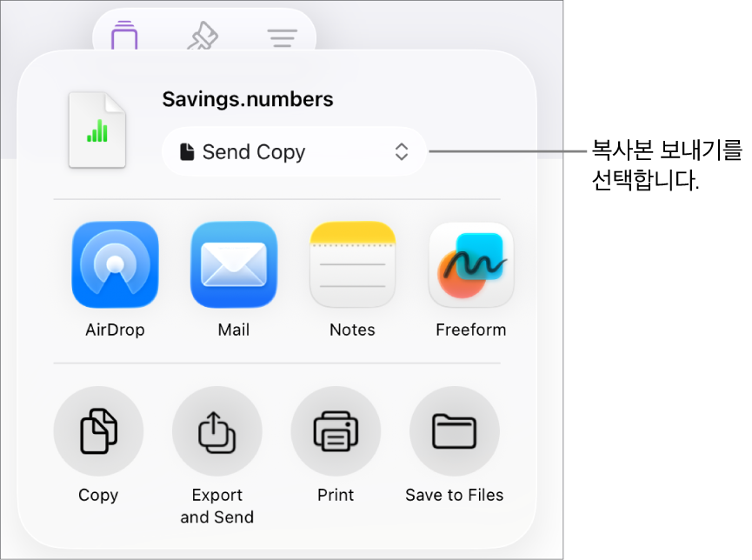This screenshot has height=560, width=752.
Task: Click the purple toolbar icon above sheet
Action: tap(124, 35)
